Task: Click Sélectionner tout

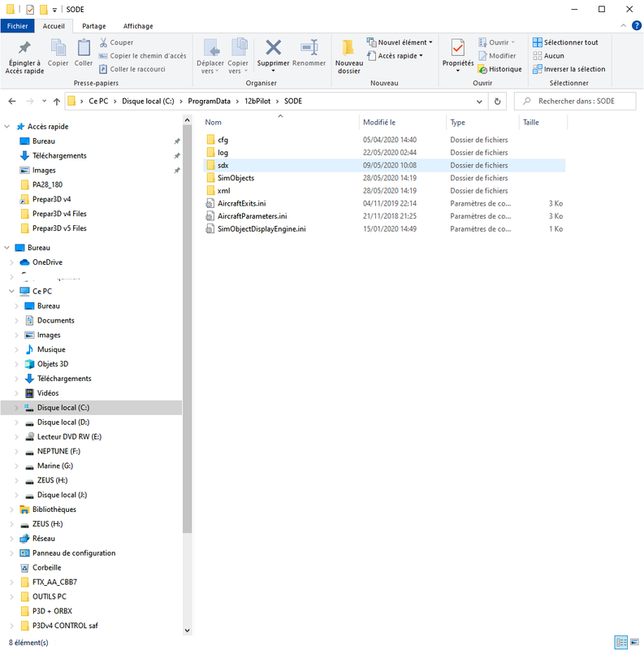Action: point(565,42)
